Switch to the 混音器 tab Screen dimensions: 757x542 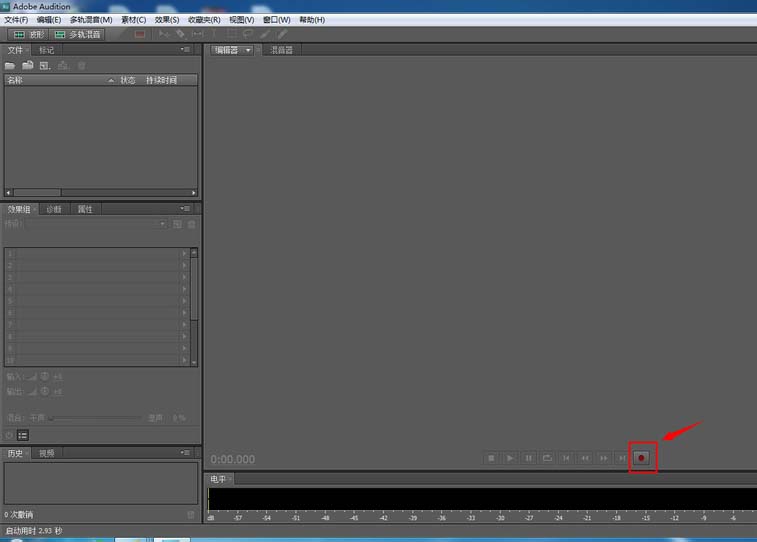pyautogui.click(x=281, y=50)
